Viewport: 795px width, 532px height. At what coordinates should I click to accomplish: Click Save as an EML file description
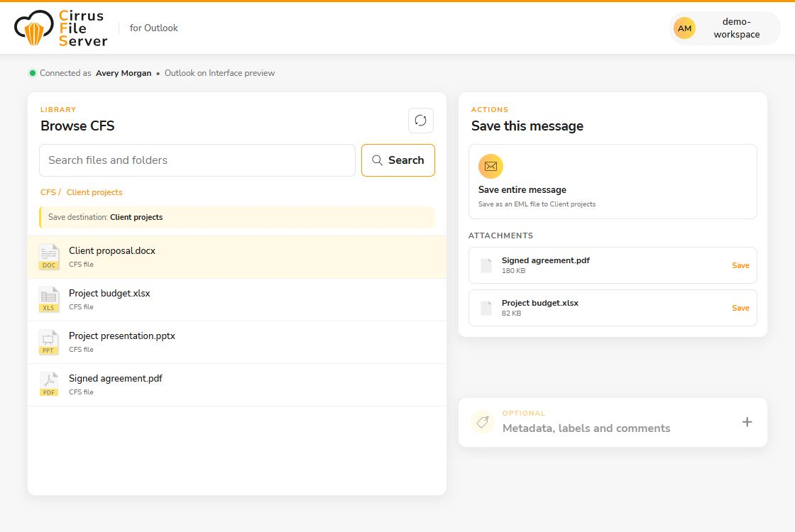point(537,204)
